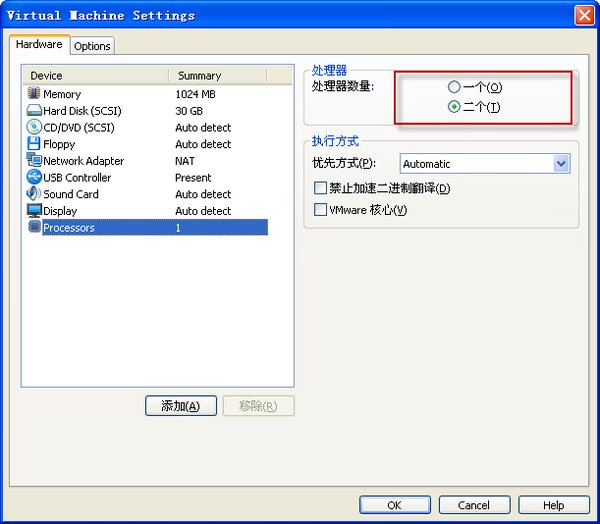Click the Memory chip icon

click(x=34, y=93)
